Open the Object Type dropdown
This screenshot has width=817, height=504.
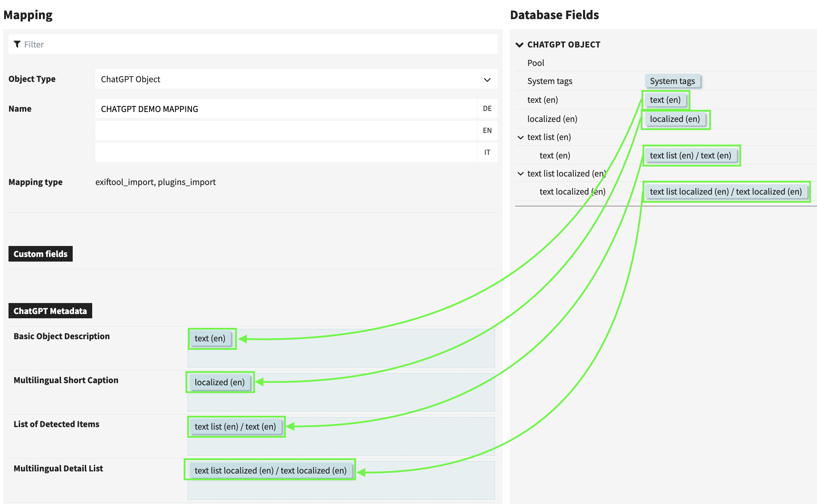[x=488, y=79]
